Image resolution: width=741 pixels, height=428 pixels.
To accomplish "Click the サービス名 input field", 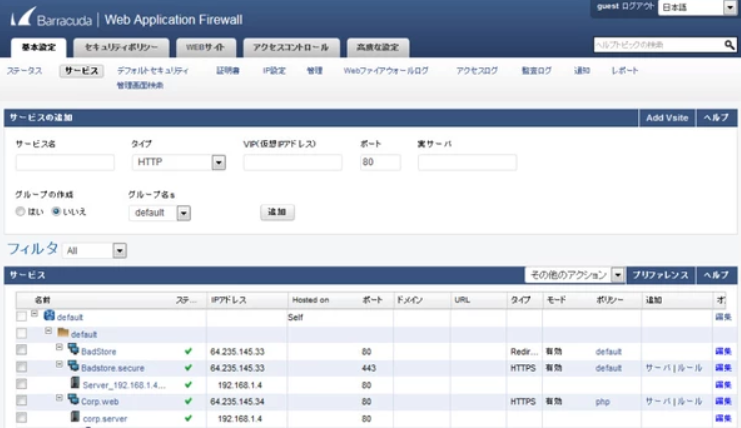I will pyautogui.click(x=65, y=162).
